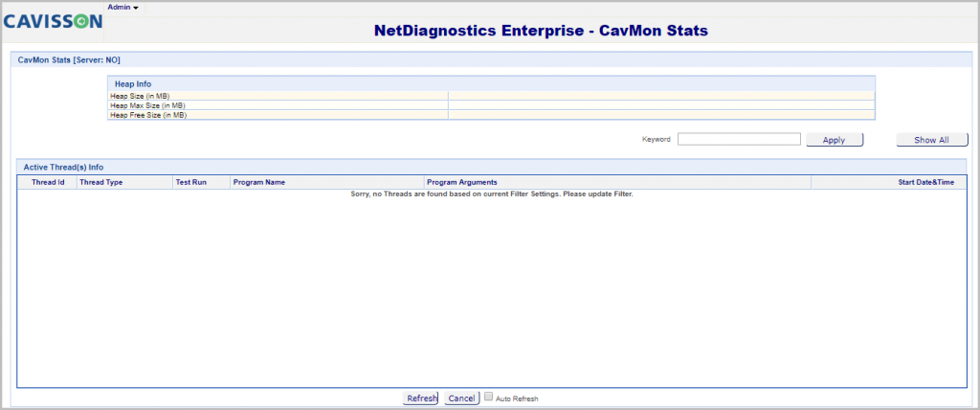Open the Admin dropdown menu
This screenshot has height=410, width=980.
[x=123, y=7]
